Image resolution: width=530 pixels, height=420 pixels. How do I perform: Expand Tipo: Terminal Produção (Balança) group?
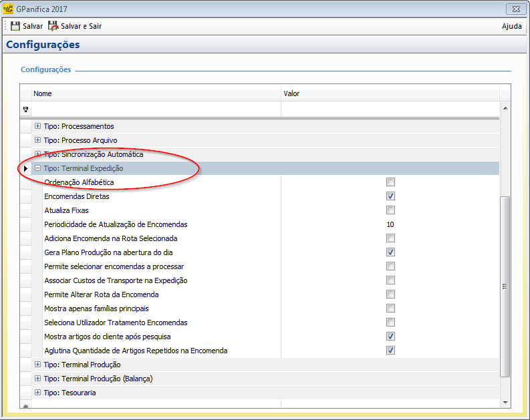[38, 379]
